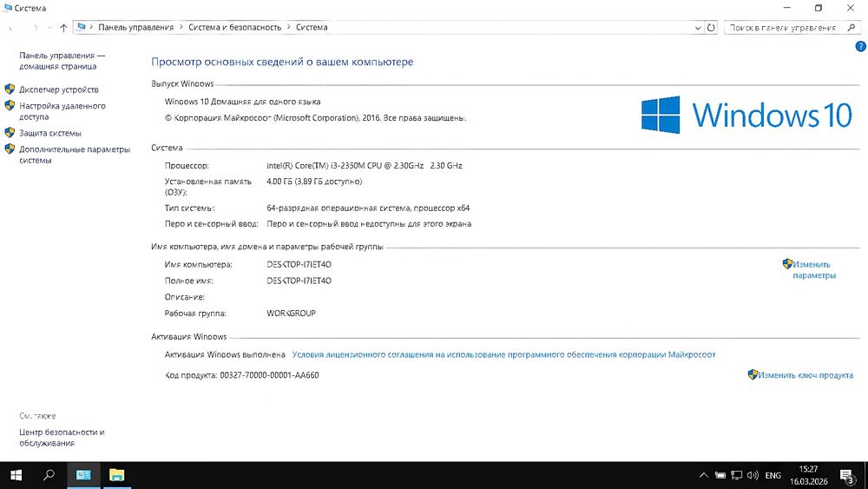Open Дополнительные параметры системы link
Image resolution: width=868 pixels, height=489 pixels.
pos(75,155)
